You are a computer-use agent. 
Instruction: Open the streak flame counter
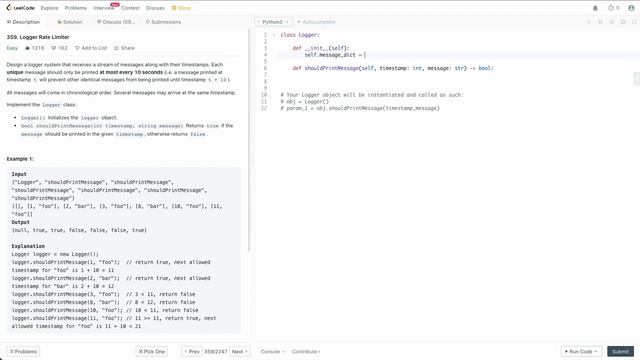613,8
